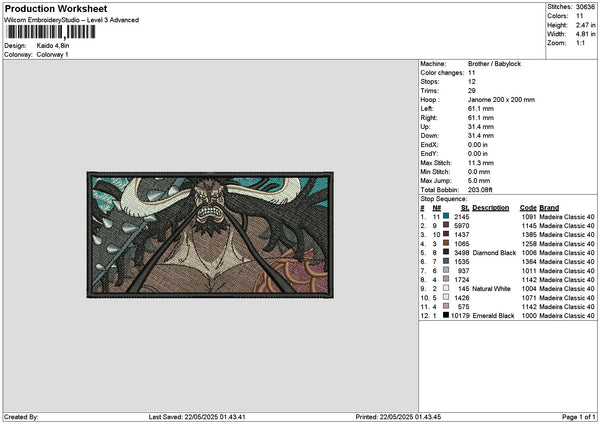
Task: Click the Trims value '29'
Action: tap(471, 91)
